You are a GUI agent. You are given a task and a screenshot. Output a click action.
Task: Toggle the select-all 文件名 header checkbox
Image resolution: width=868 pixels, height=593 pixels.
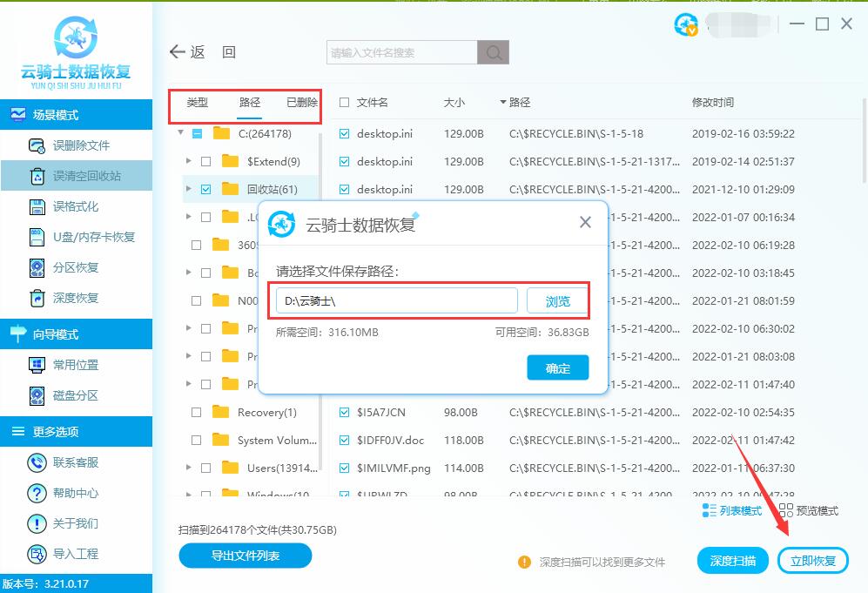pos(344,103)
